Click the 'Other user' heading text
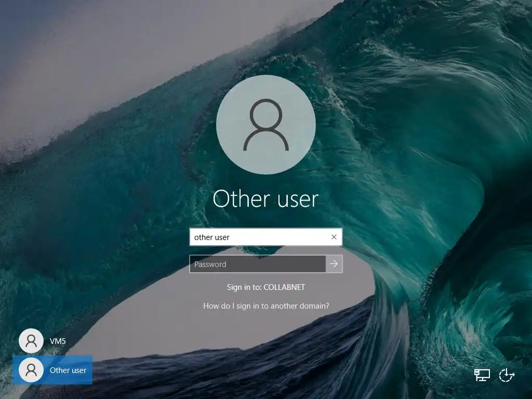 click(x=265, y=198)
